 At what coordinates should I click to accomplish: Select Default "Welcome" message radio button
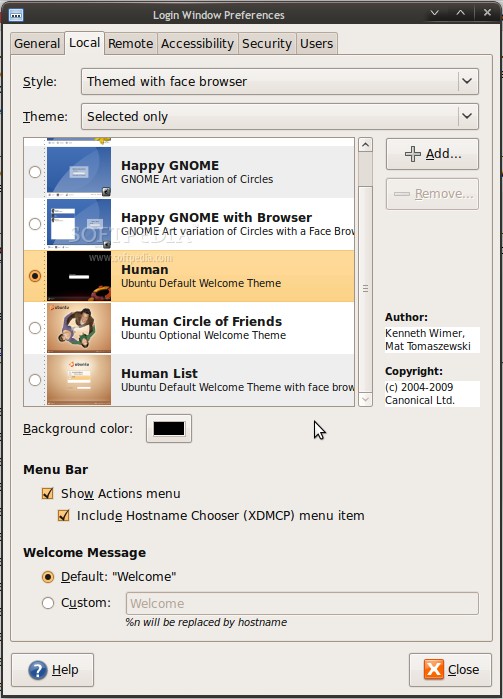pyautogui.click(x=48, y=577)
